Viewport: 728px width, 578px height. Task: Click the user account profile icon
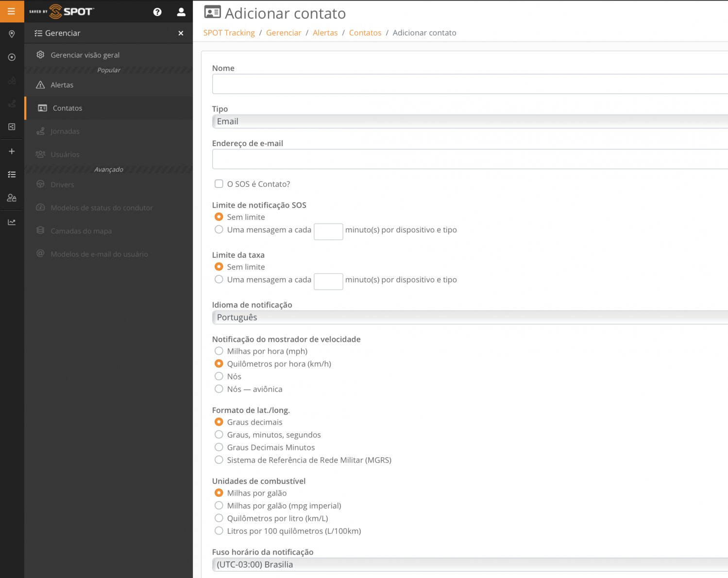(x=181, y=12)
